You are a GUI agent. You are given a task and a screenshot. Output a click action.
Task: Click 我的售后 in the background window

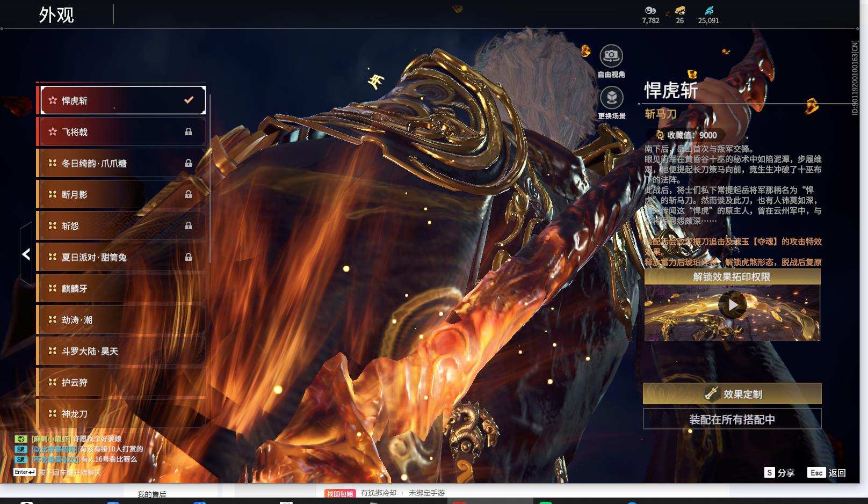tap(151, 494)
